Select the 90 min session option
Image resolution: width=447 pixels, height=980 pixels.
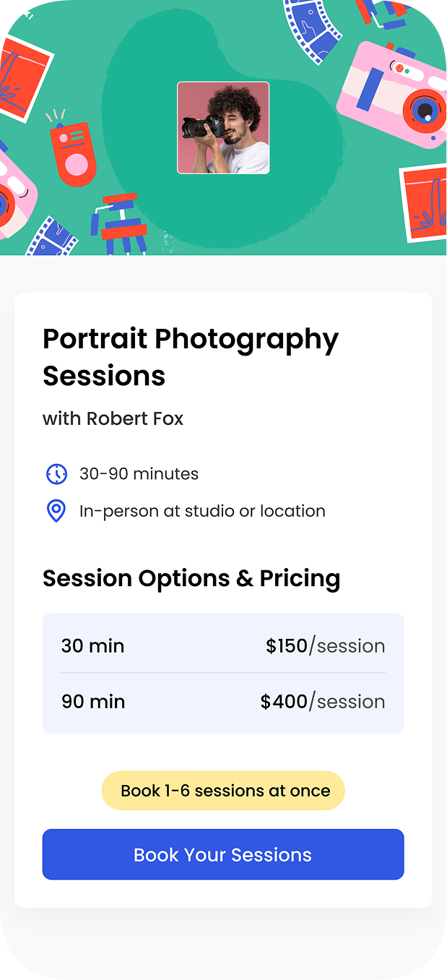[x=93, y=701]
